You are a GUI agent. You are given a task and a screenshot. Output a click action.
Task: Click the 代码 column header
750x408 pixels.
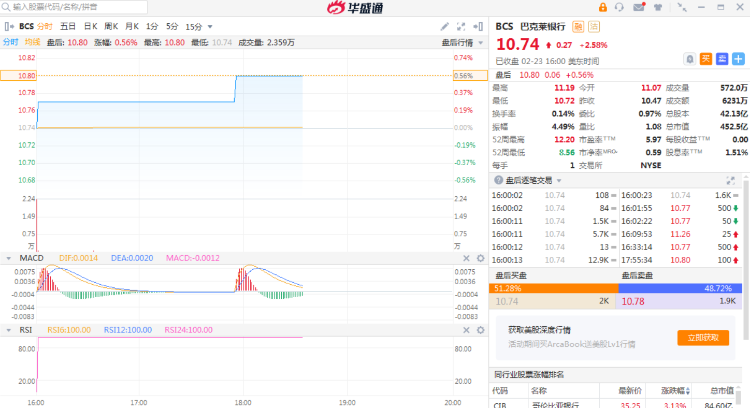pyautogui.click(x=500, y=391)
